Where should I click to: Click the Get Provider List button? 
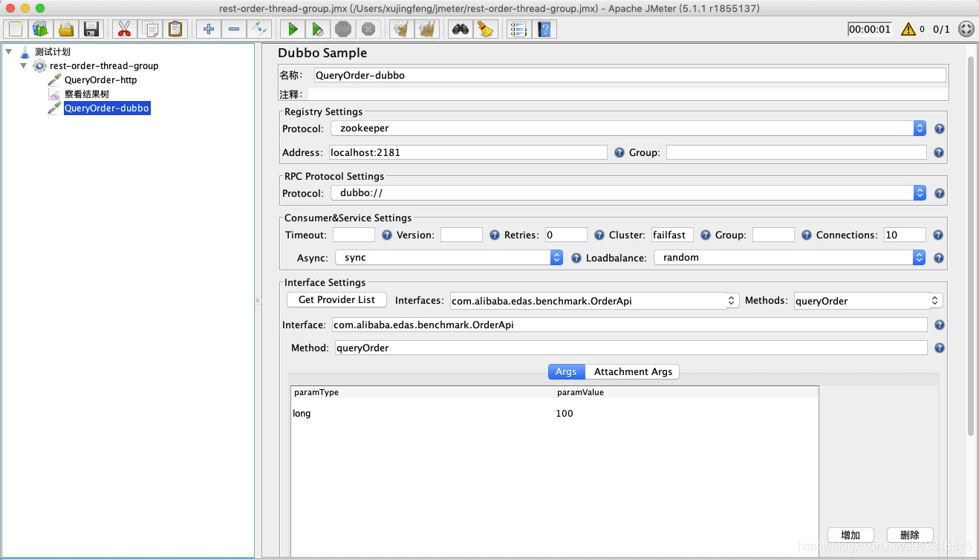(336, 299)
